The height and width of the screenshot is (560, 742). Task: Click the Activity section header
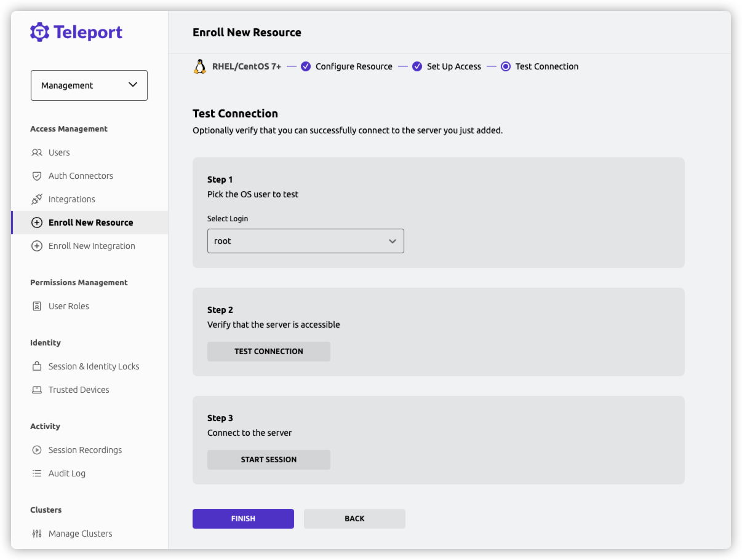pos(45,427)
